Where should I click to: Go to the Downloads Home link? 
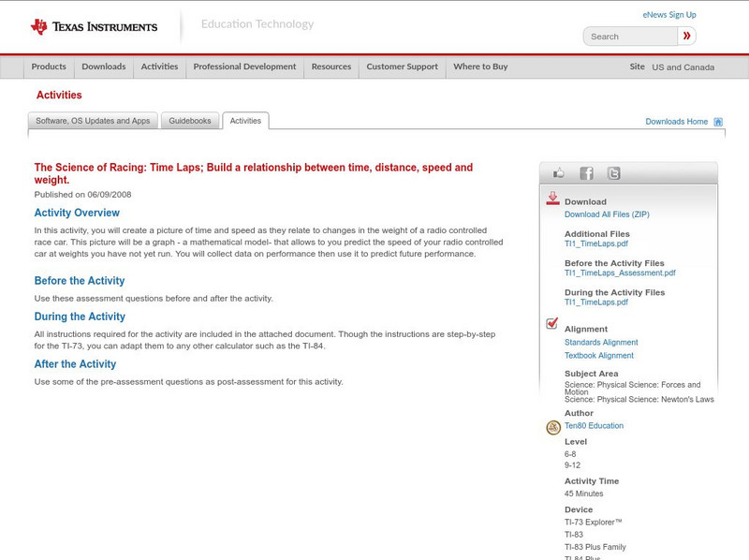point(676,122)
